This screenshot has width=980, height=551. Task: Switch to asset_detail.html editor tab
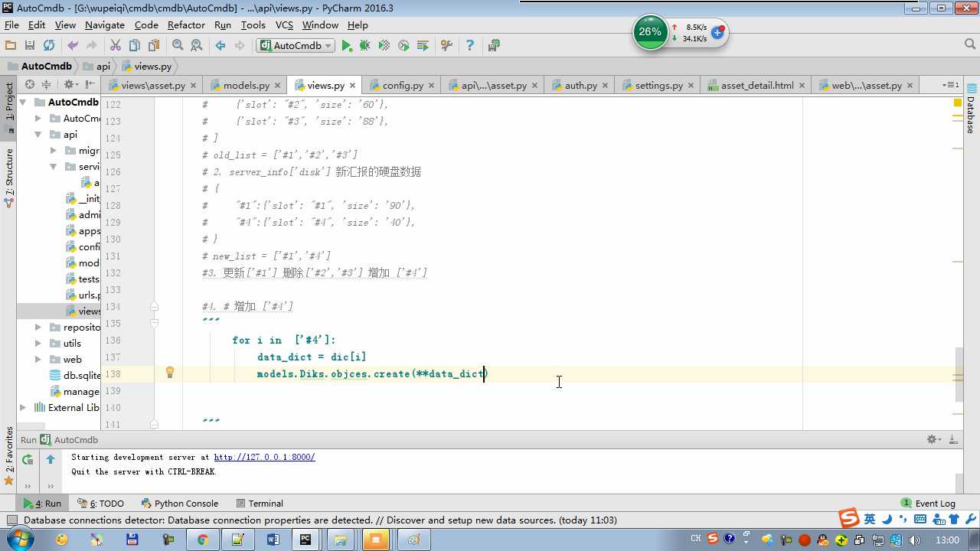click(756, 85)
